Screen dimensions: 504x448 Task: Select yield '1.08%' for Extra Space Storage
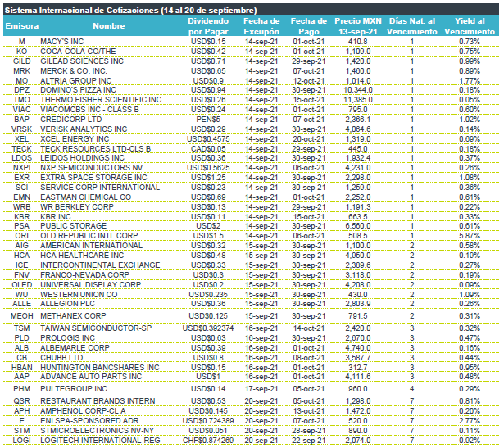(470, 178)
